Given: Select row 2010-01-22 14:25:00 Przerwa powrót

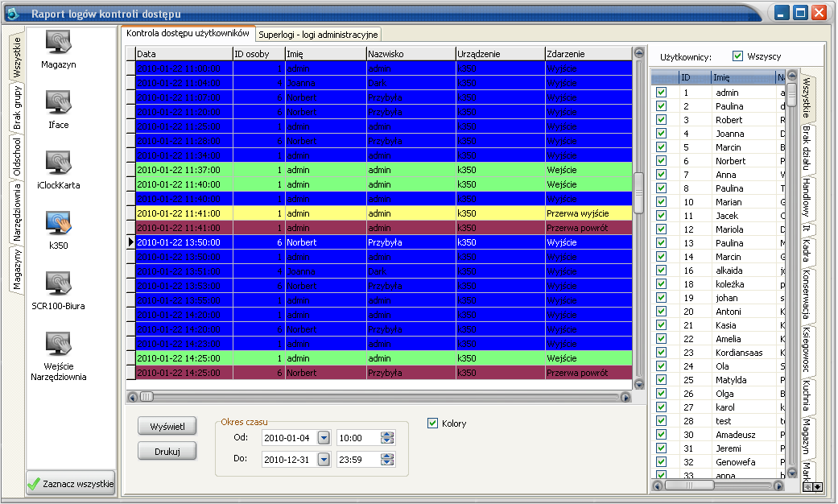Looking at the screenshot, I should [x=384, y=373].
